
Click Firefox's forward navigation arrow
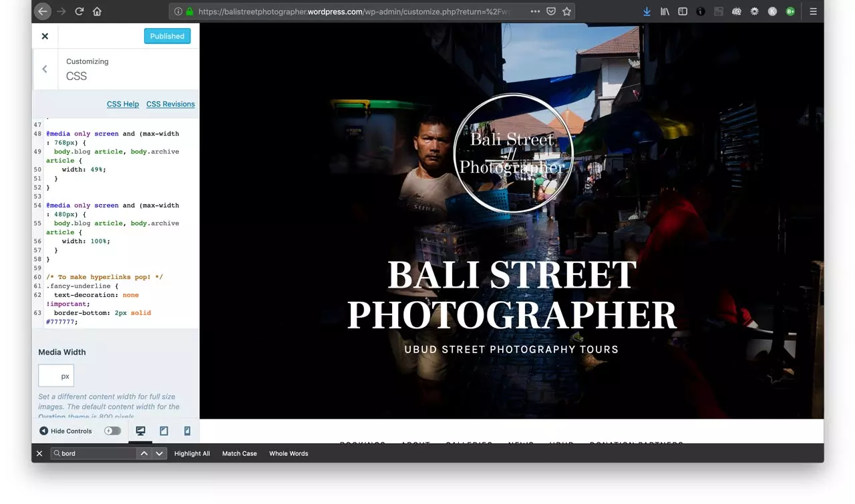coord(61,11)
